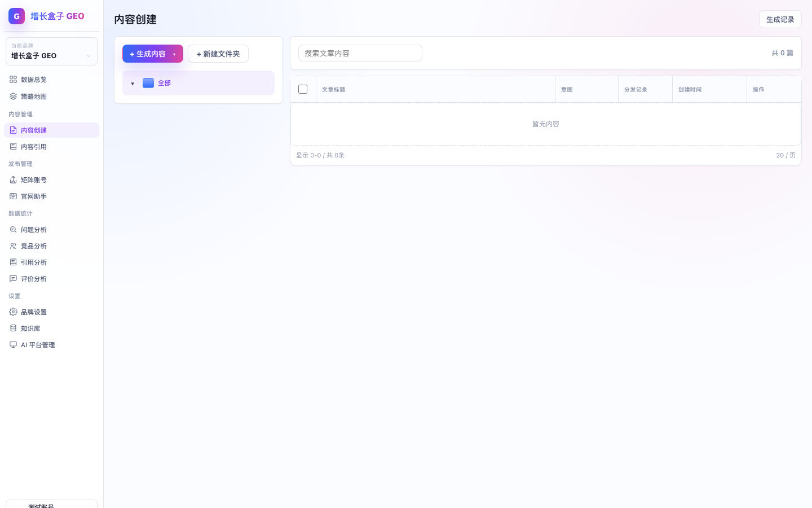Click the 增长盒子 GEO logo icon

click(x=16, y=16)
